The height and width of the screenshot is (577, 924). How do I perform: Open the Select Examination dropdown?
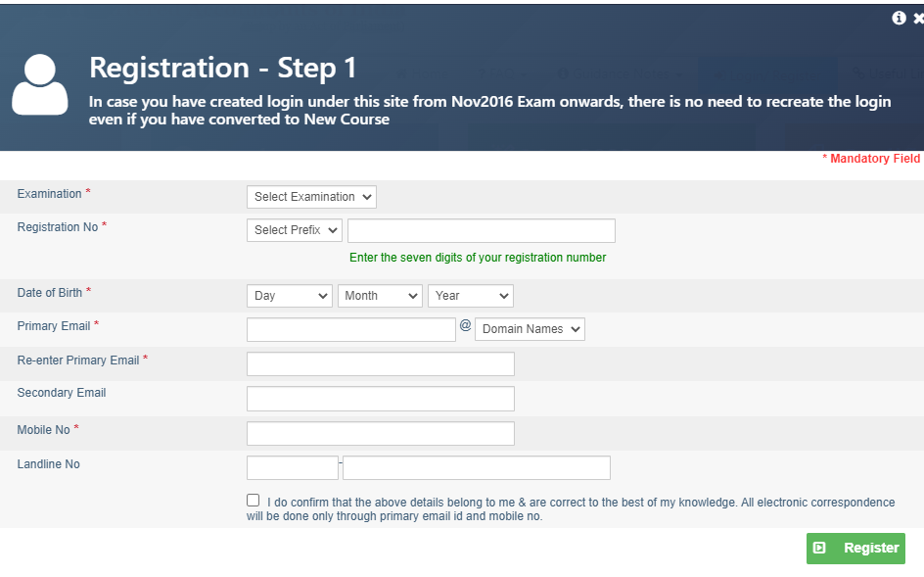pos(311,197)
